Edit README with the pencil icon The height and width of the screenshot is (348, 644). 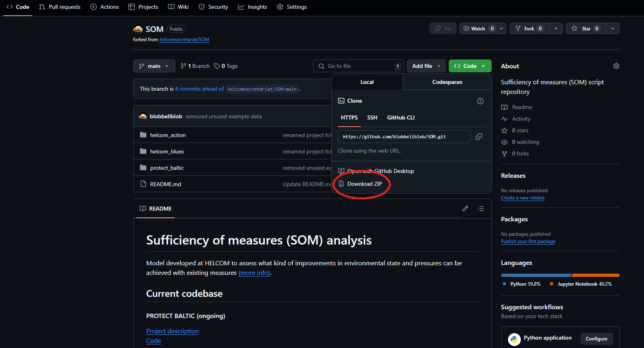[465, 209]
